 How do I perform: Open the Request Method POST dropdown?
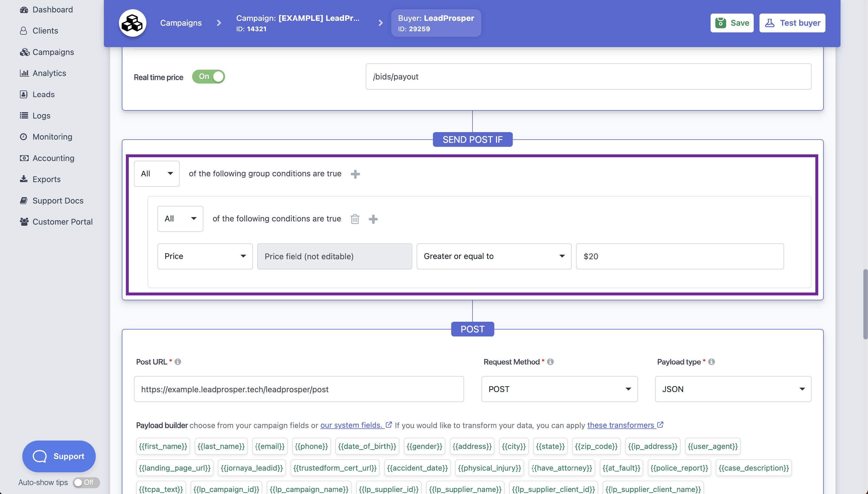pos(559,389)
